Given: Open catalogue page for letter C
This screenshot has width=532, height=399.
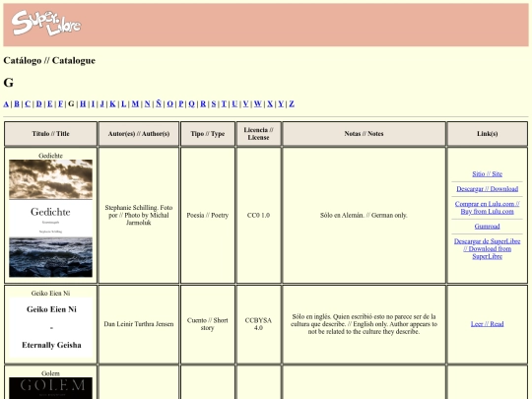Looking at the screenshot, I should (28, 103).
